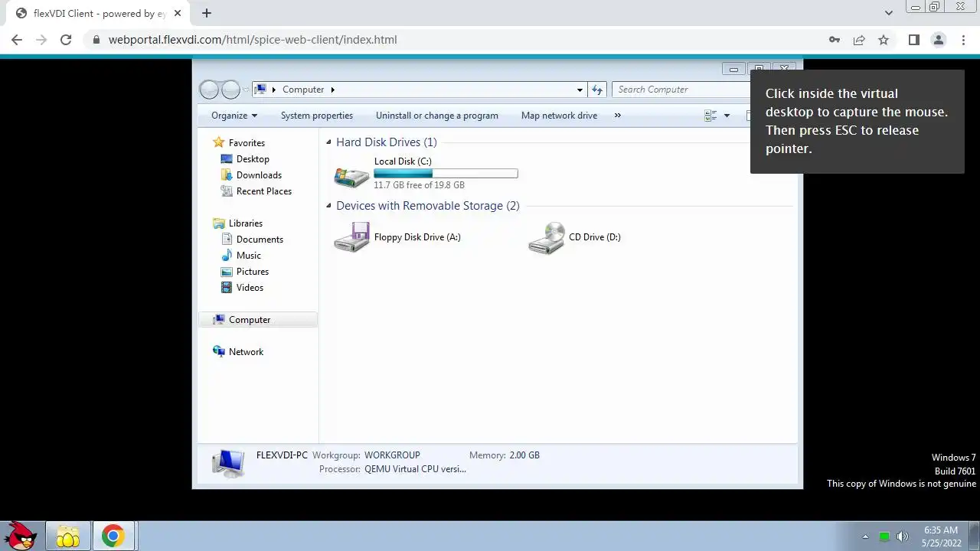
Task: Open address bar history dropdown
Action: (x=580, y=90)
